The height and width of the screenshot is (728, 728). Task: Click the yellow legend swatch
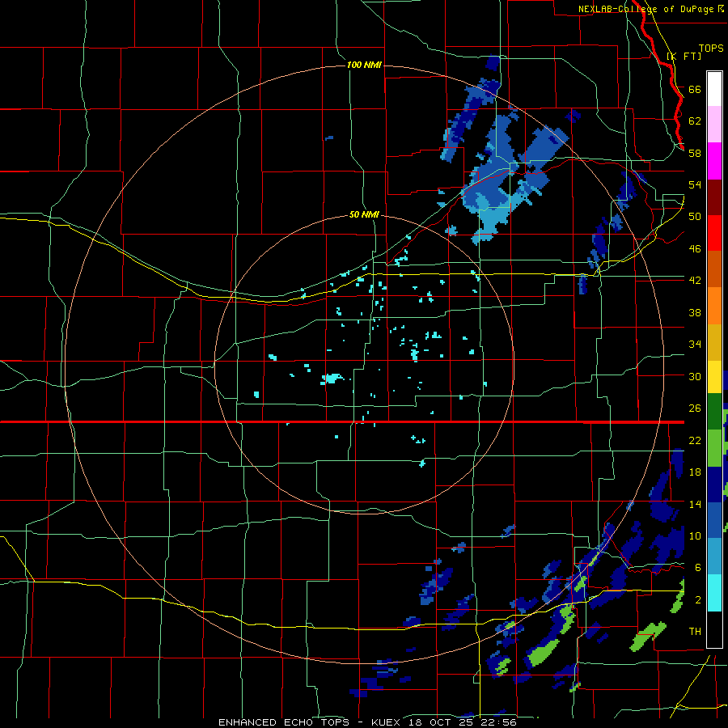[714, 377]
